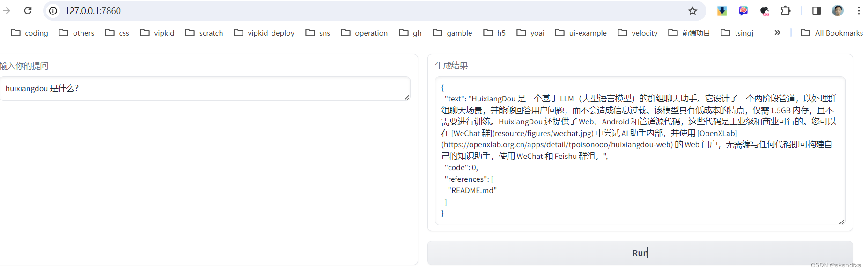
Task: Open the gamble bookmark folder
Action: pos(452,33)
